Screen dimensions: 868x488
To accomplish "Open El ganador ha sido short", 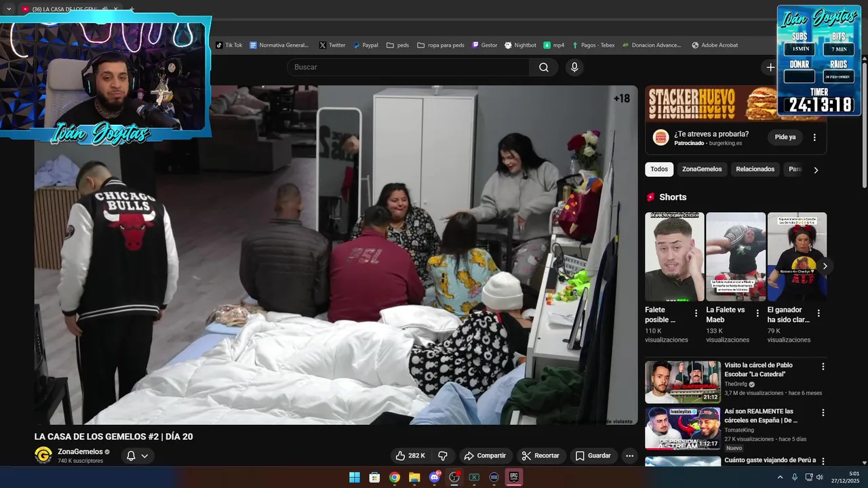I will pos(797,257).
